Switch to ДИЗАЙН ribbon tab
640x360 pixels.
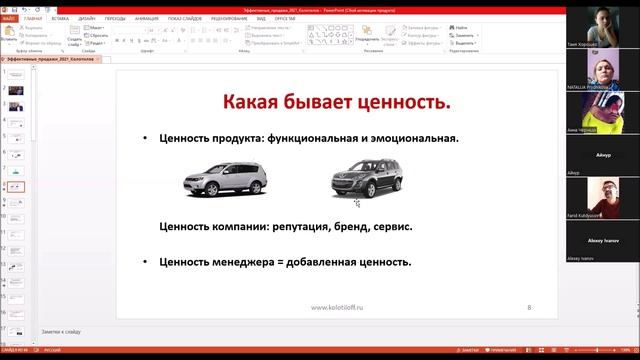coord(87,19)
